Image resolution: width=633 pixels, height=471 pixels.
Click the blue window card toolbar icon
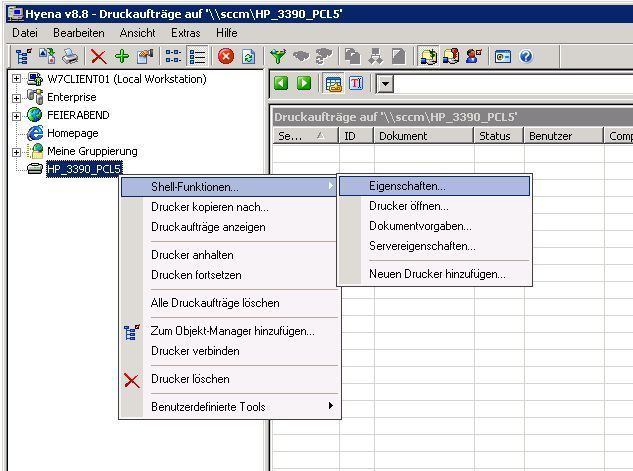pyautogui.click(x=503, y=57)
